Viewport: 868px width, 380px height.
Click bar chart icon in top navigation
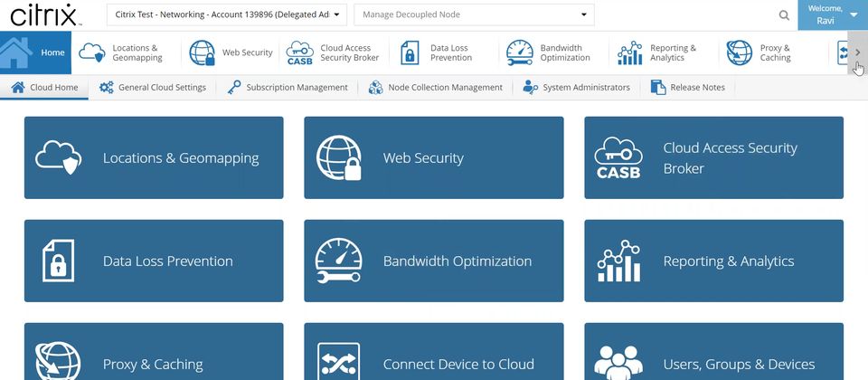point(630,52)
